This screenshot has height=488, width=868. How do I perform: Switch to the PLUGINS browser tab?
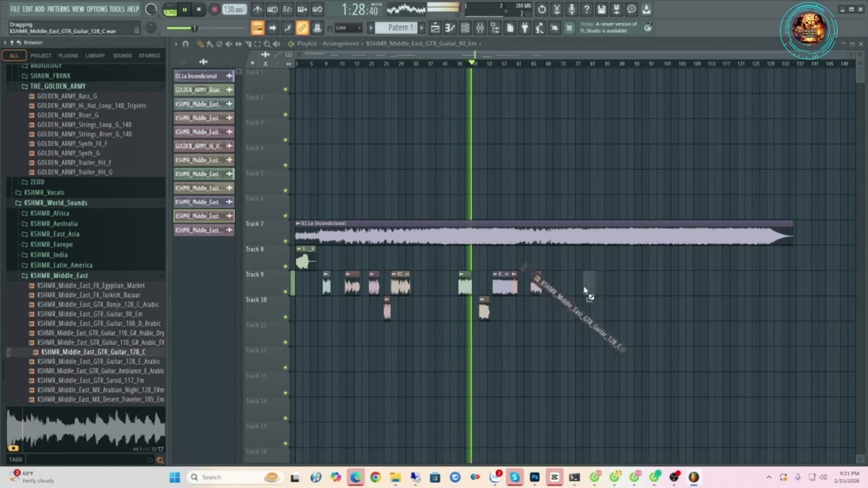(68, 56)
